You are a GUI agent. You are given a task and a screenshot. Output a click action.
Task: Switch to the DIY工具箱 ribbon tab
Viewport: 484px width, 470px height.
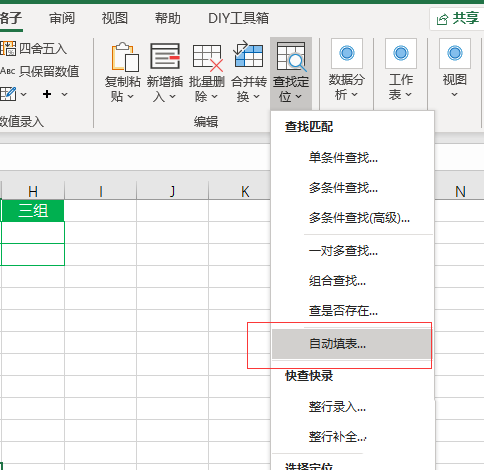(x=238, y=18)
